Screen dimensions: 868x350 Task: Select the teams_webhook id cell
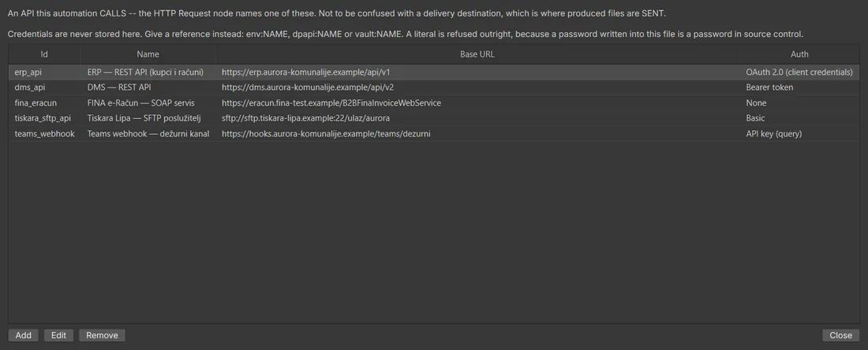click(x=44, y=134)
